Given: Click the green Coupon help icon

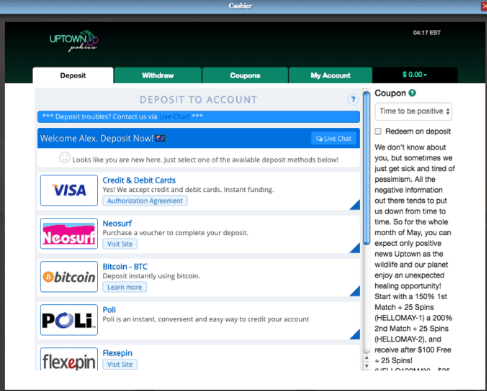Looking at the screenshot, I should 412,93.
